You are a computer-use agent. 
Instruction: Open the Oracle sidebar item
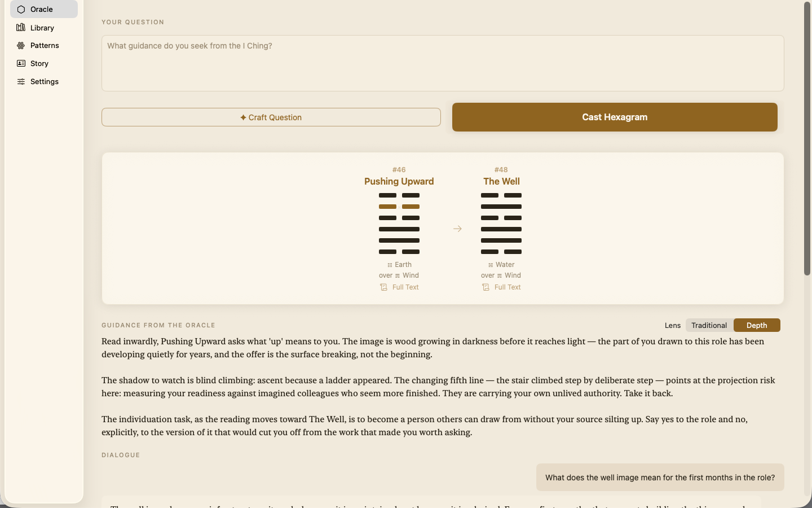click(x=44, y=9)
